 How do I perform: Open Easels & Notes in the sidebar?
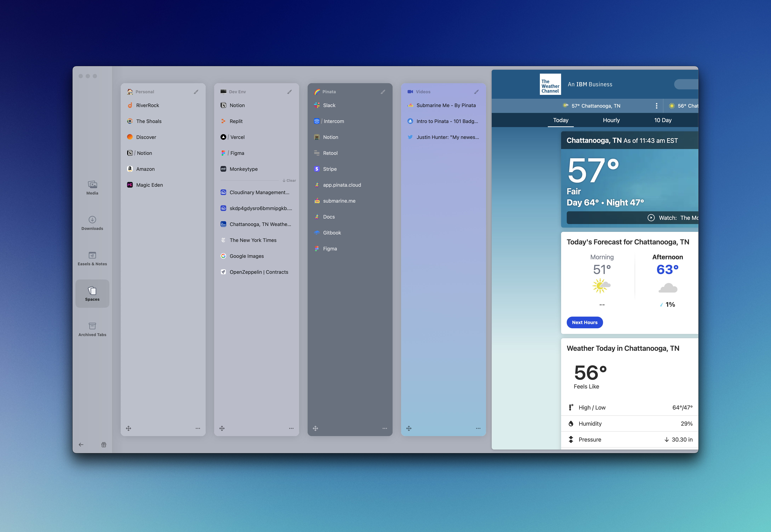[x=92, y=259]
